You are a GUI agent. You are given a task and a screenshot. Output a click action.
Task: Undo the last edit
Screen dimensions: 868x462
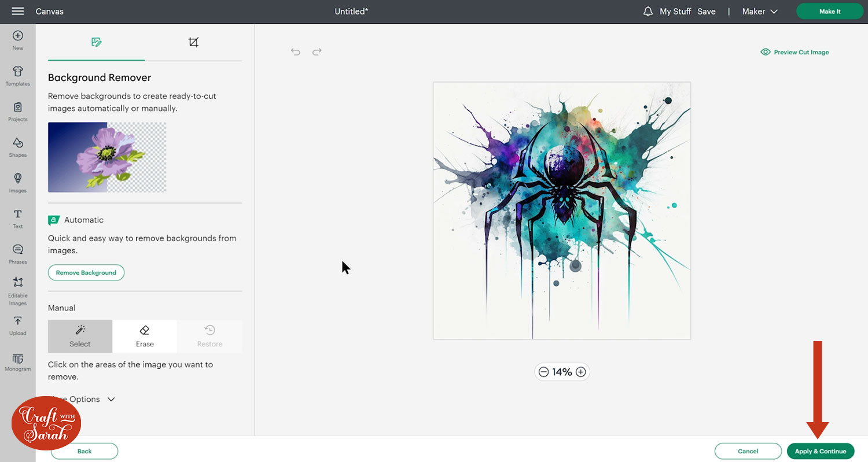coord(296,51)
